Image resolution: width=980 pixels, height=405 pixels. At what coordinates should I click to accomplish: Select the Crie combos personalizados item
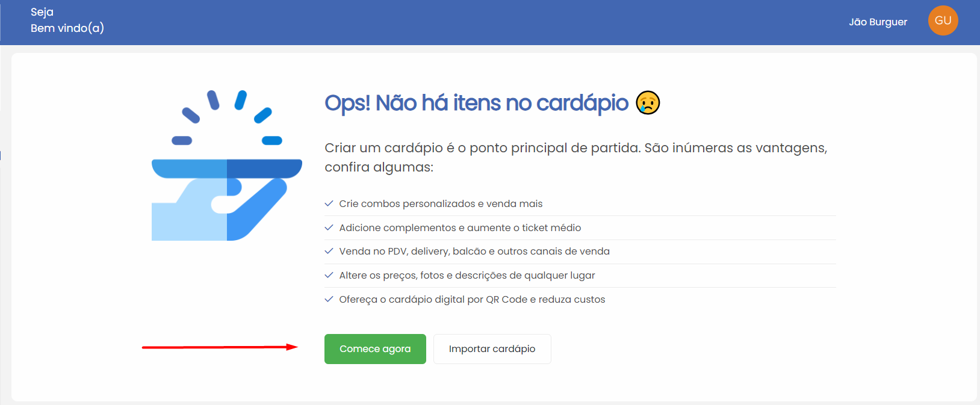(x=580, y=204)
